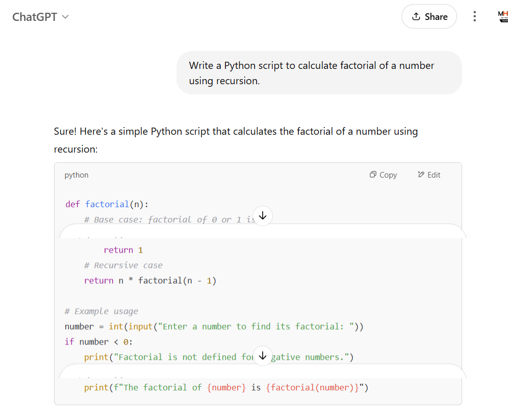Click the lower scroll-down arrow in code
Screen dimensions: 508x420
[263, 356]
